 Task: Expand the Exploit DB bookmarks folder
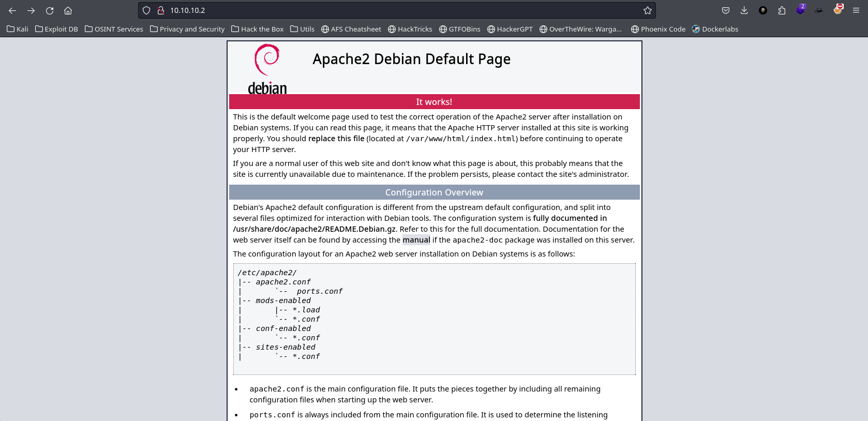pyautogui.click(x=56, y=29)
